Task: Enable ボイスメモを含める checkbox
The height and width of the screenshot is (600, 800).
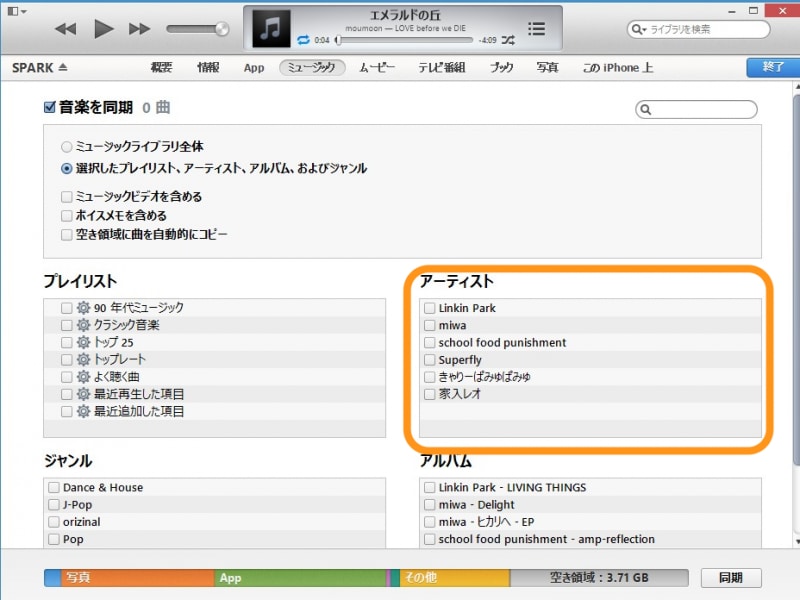Action: [x=66, y=216]
